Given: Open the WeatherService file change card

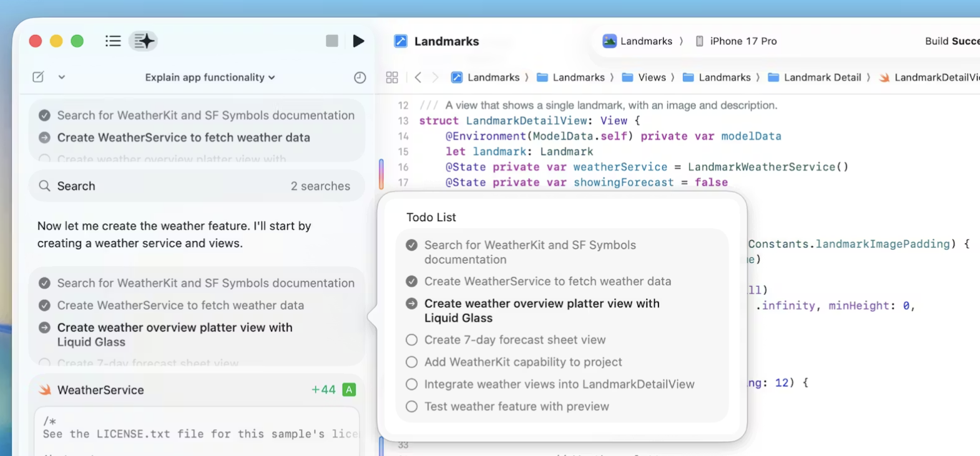Looking at the screenshot, I should click(x=197, y=390).
